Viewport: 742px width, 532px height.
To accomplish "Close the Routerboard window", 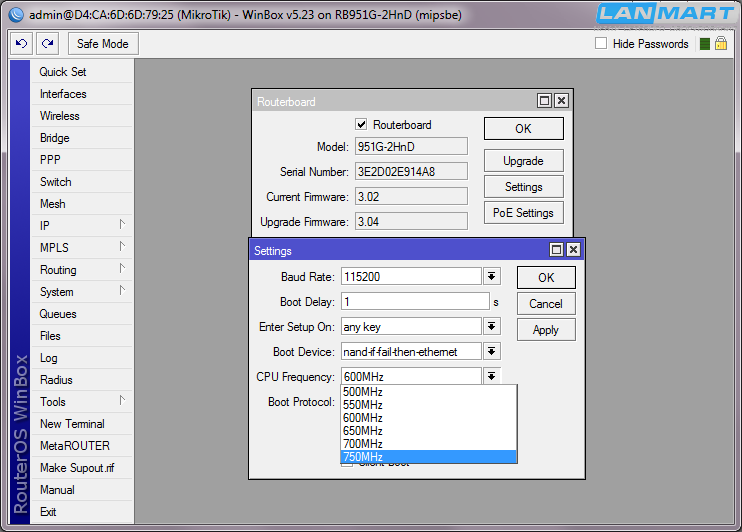I will point(561,100).
